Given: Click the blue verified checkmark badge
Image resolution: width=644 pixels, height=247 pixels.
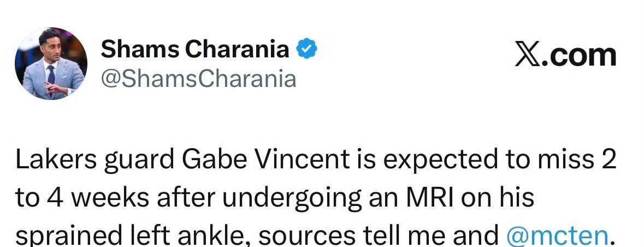Looking at the screenshot, I should [x=307, y=50].
